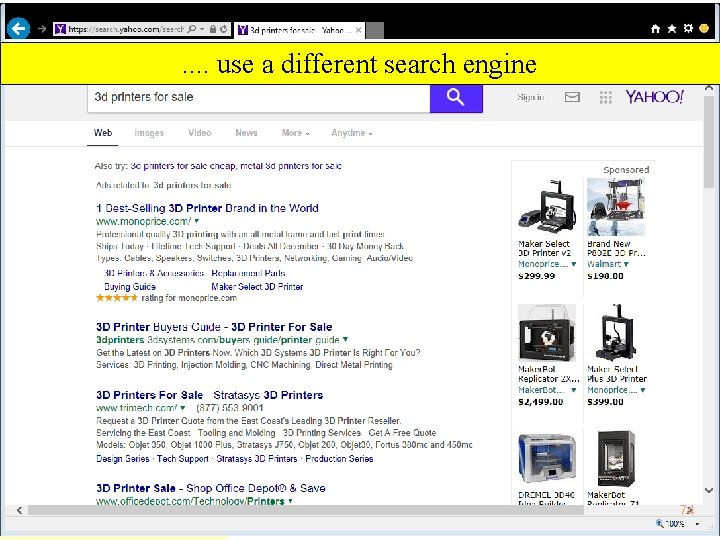This screenshot has width=720, height=540.
Task: Click the search box with 3d printers for sale
Action: coord(259,97)
